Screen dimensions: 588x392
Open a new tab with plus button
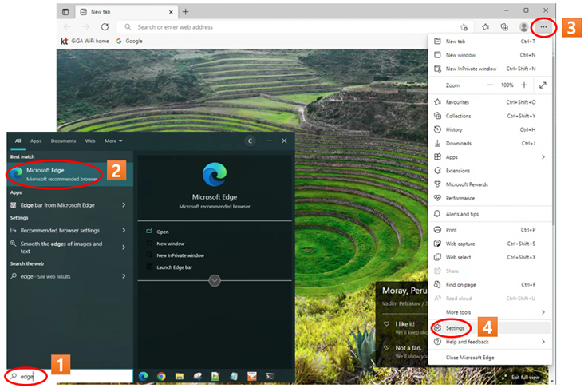(185, 12)
